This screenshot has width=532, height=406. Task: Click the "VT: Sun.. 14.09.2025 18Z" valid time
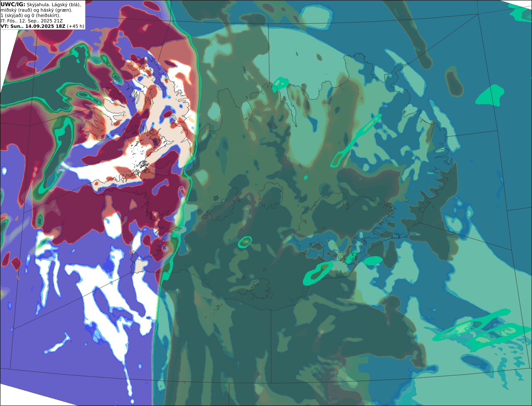pos(33,26)
